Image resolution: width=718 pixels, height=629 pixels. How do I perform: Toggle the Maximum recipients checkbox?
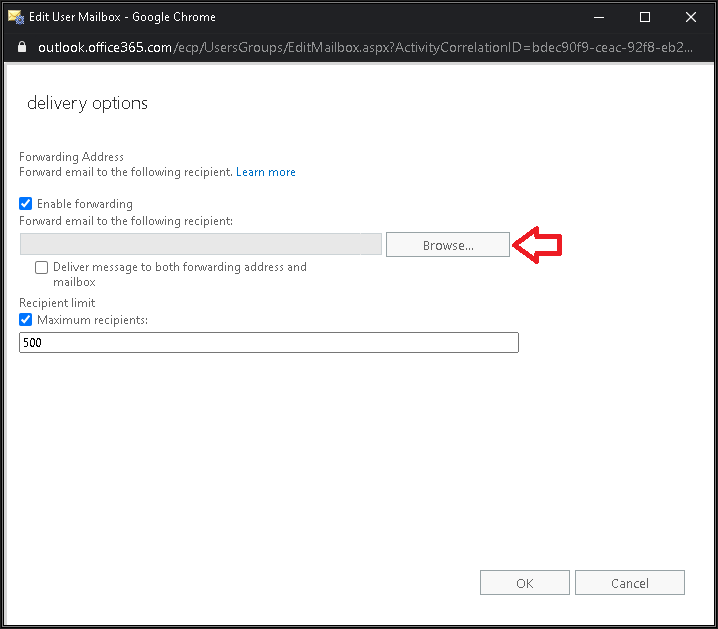[26, 320]
